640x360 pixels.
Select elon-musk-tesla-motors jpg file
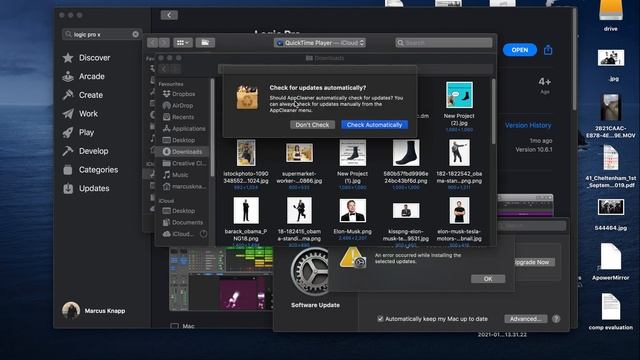[459, 211]
